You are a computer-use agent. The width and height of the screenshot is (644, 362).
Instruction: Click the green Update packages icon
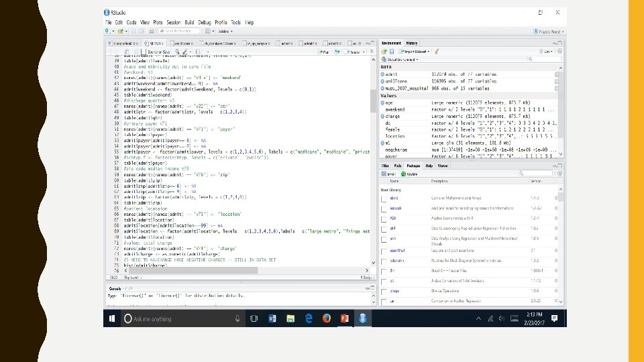pyautogui.click(x=403, y=174)
